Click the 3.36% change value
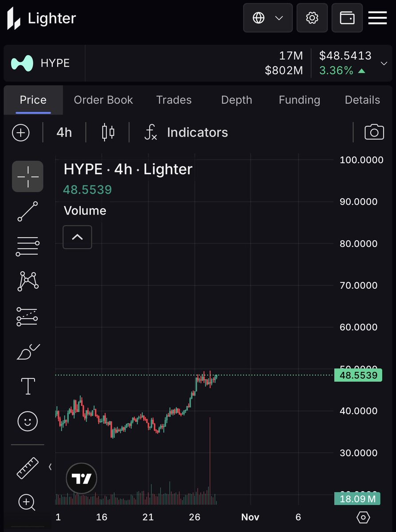This screenshot has width=396, height=532. point(336,70)
